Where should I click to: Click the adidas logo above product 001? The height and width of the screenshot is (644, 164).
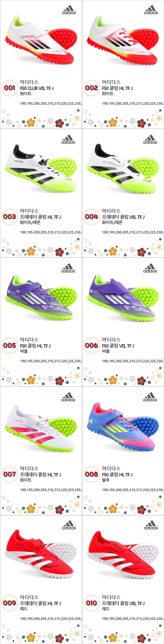[x=69, y=10]
